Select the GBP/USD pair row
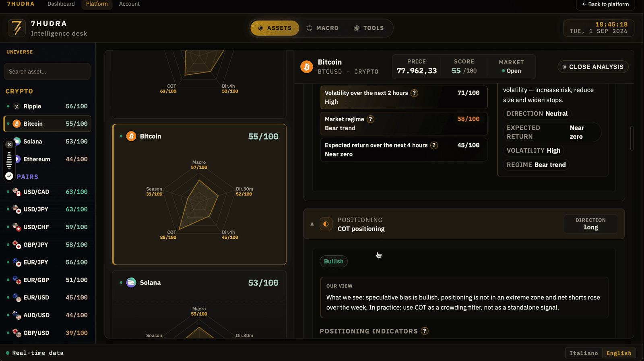 click(x=47, y=333)
